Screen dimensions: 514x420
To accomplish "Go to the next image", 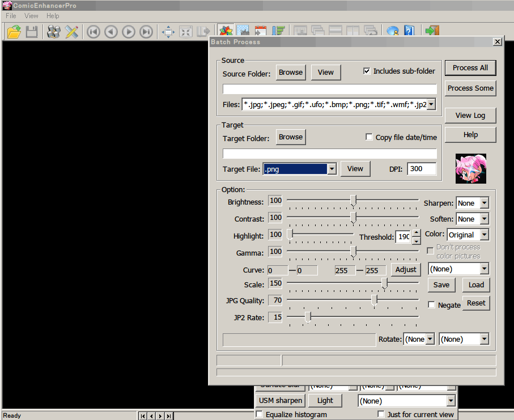I will 129,32.
